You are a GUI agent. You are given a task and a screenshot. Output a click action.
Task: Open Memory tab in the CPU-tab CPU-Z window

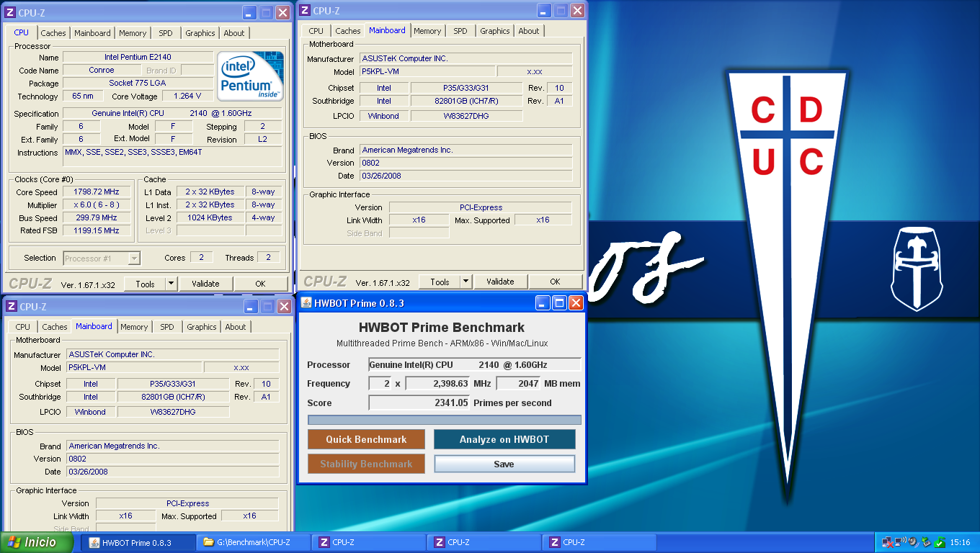133,33
